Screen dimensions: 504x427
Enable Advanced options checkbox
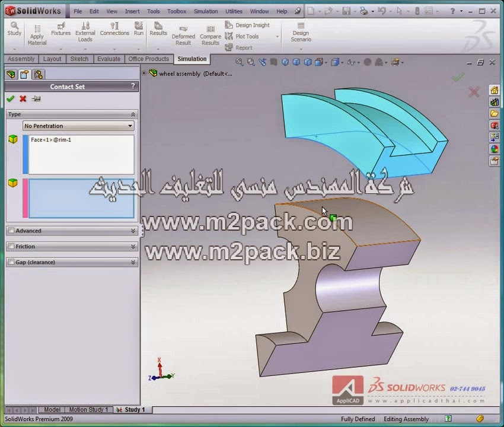(11, 230)
